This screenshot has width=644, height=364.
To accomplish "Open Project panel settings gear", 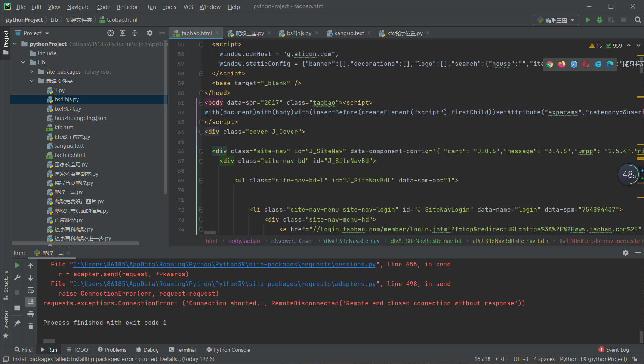I will (150, 33).
